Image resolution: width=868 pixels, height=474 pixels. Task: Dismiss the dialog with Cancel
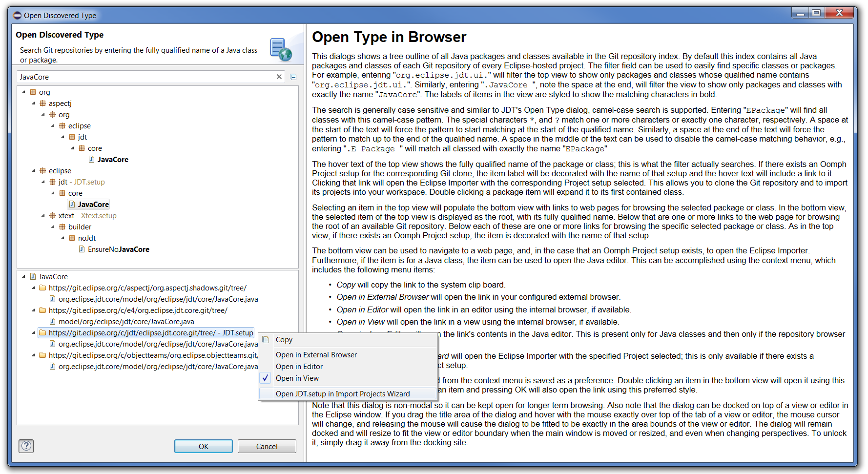tap(267, 446)
